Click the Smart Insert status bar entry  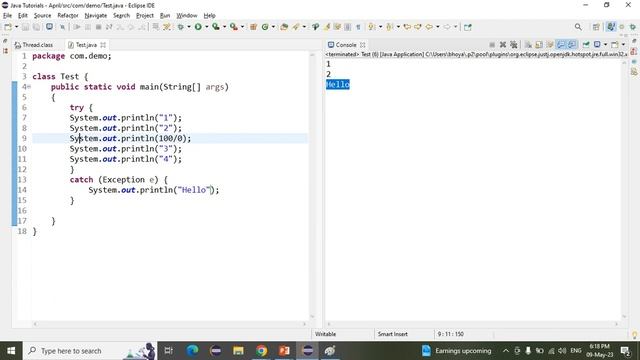click(393, 334)
